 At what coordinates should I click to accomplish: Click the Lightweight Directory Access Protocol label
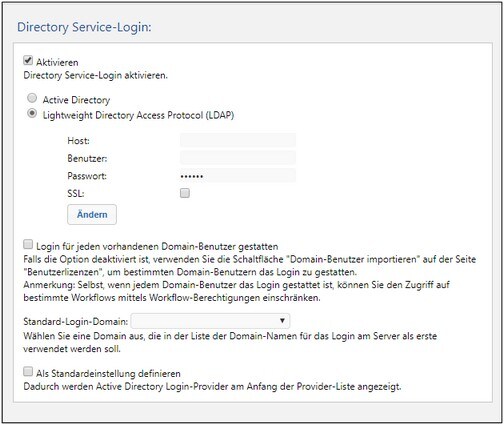(138, 115)
